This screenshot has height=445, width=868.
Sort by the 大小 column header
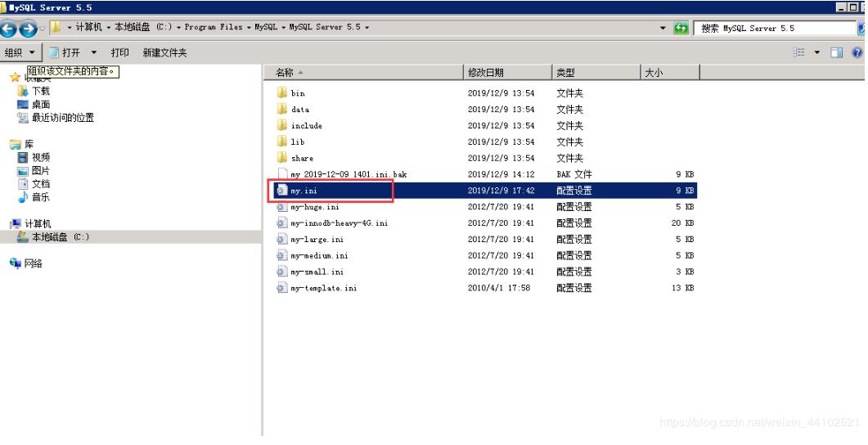[670, 73]
